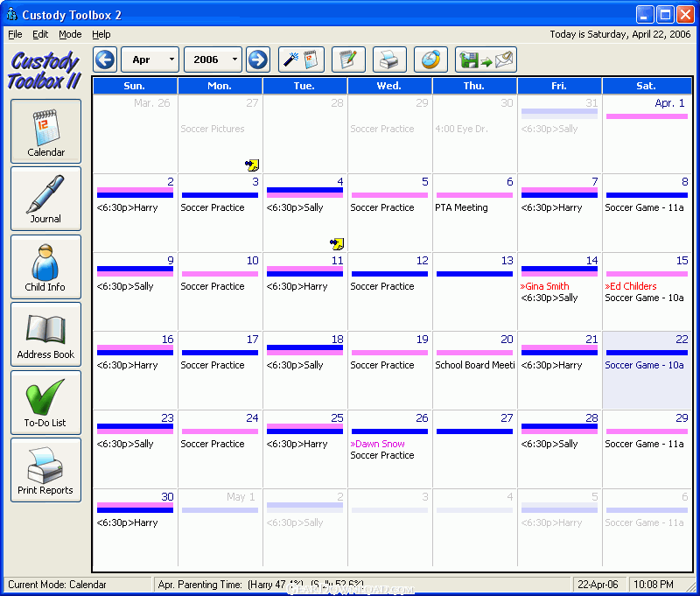Open Print Reports from sidebar

[x=46, y=470]
